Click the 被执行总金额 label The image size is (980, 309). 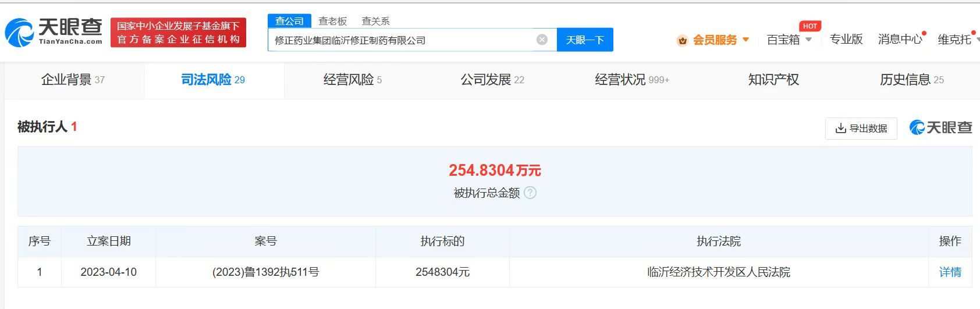(487, 193)
